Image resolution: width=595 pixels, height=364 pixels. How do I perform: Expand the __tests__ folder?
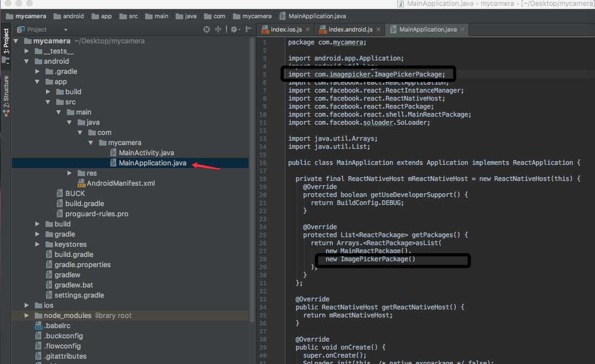(27, 51)
